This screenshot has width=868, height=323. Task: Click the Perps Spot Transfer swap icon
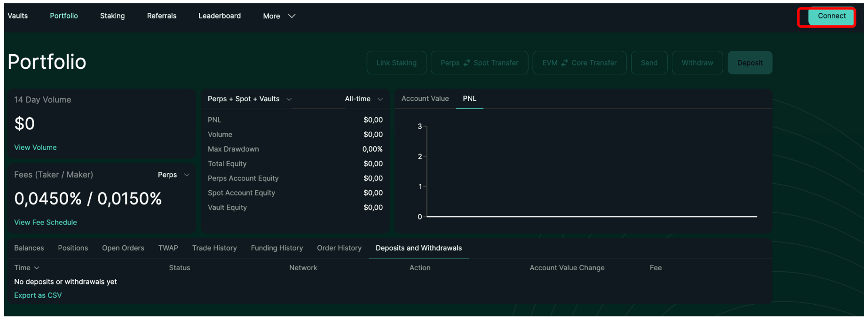[x=466, y=63]
